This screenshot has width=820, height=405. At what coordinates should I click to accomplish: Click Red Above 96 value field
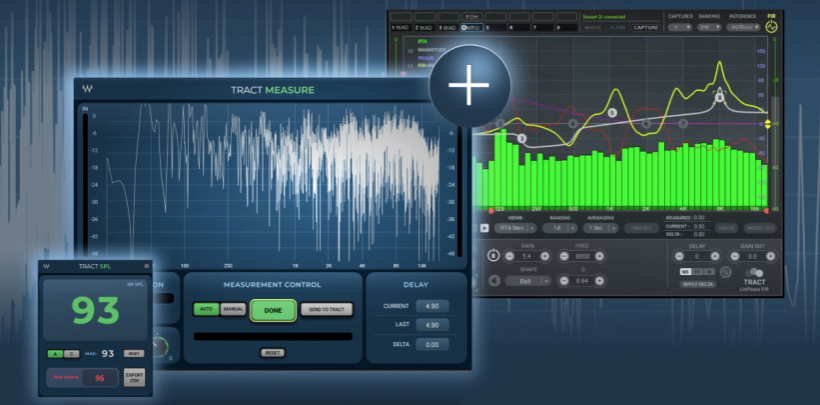(100, 378)
